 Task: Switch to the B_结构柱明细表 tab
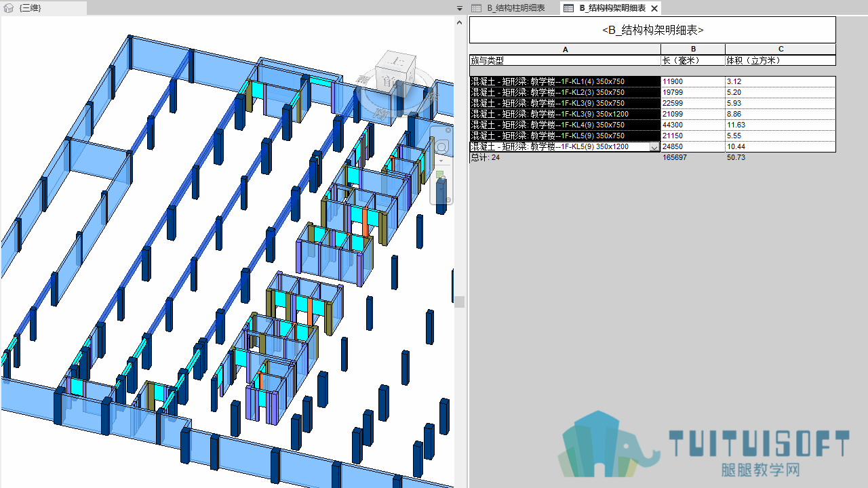[x=515, y=8]
